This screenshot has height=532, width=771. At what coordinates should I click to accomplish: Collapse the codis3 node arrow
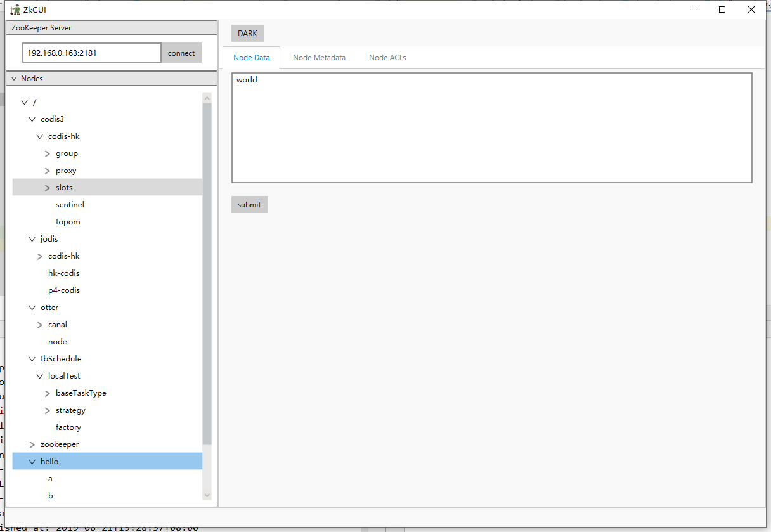tap(32, 119)
